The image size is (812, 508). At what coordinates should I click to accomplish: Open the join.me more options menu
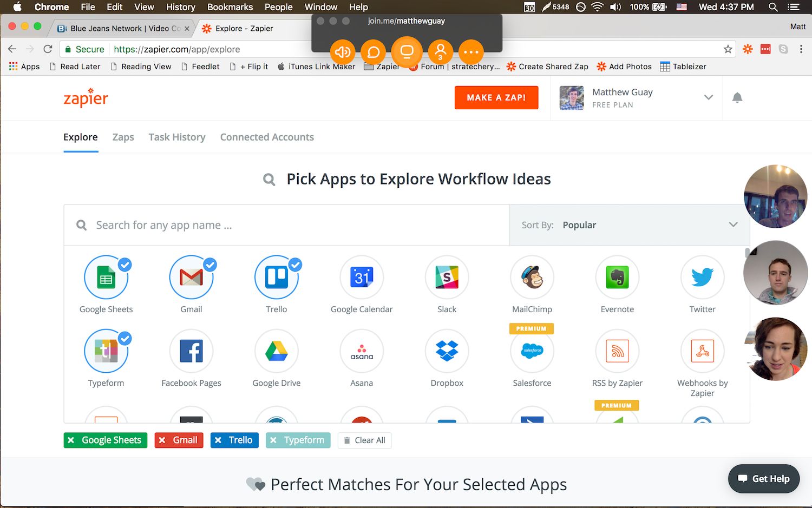(x=471, y=52)
